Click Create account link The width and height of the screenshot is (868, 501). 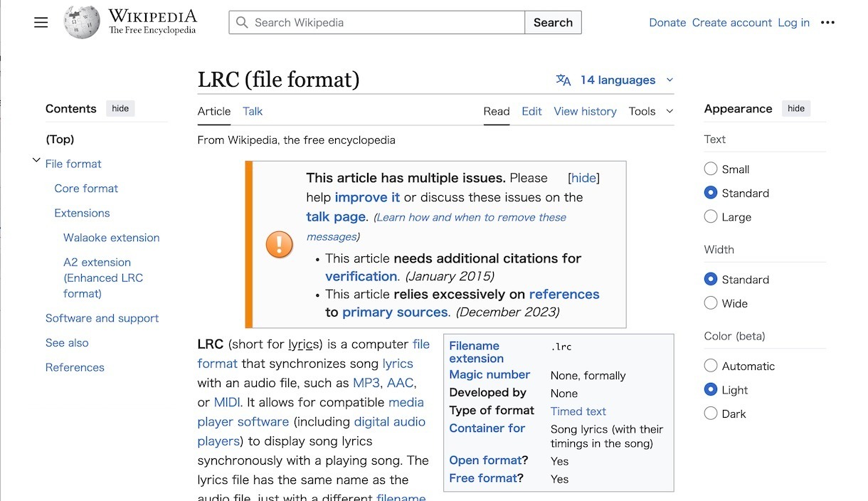coord(732,23)
